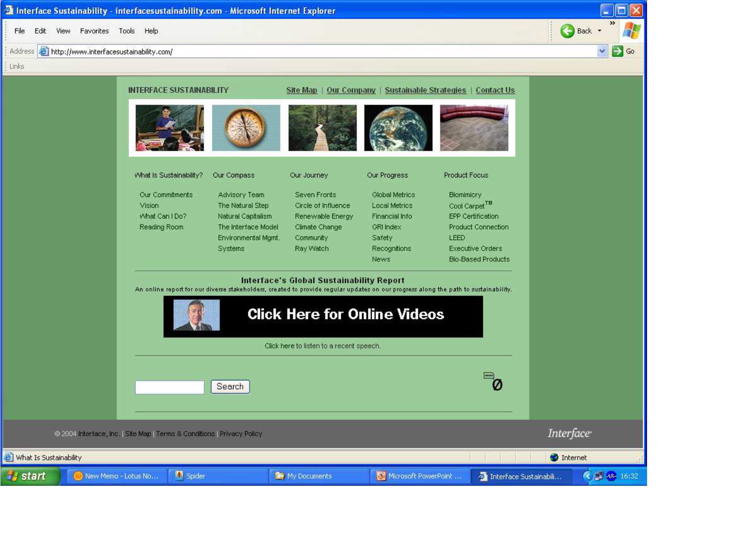Open the Vision link
The image size is (756, 535).
(x=149, y=206)
